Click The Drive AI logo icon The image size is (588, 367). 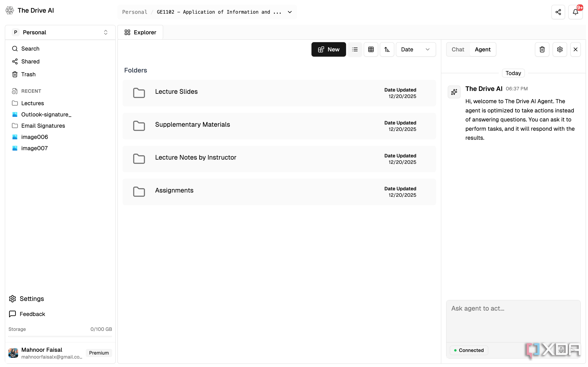click(10, 10)
